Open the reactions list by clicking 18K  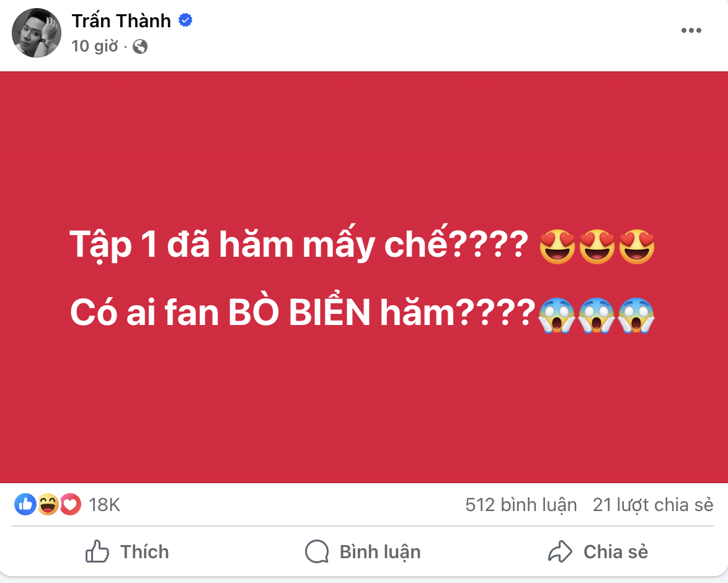coord(105,504)
